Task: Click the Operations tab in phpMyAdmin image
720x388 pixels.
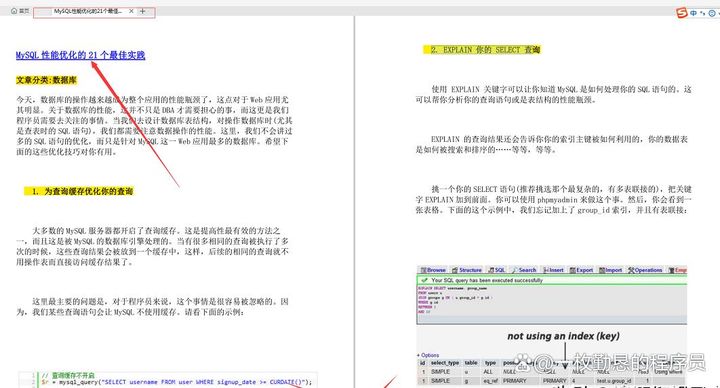Action: point(645,270)
